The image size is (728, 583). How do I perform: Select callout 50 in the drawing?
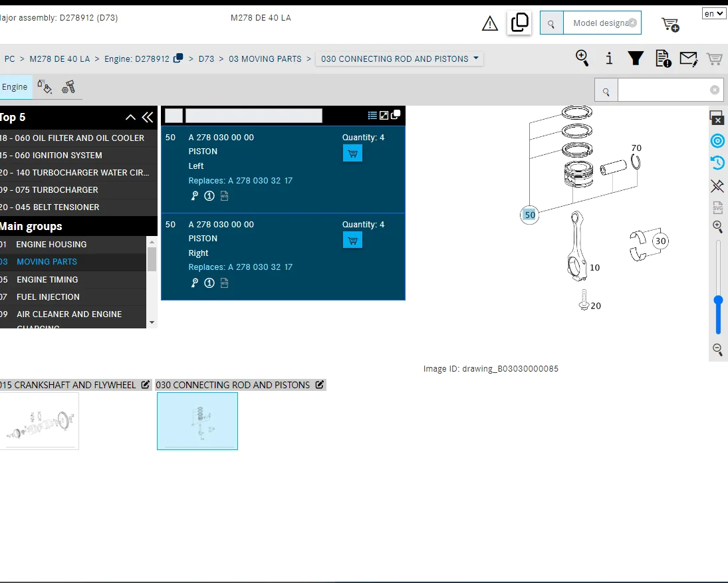click(x=530, y=215)
